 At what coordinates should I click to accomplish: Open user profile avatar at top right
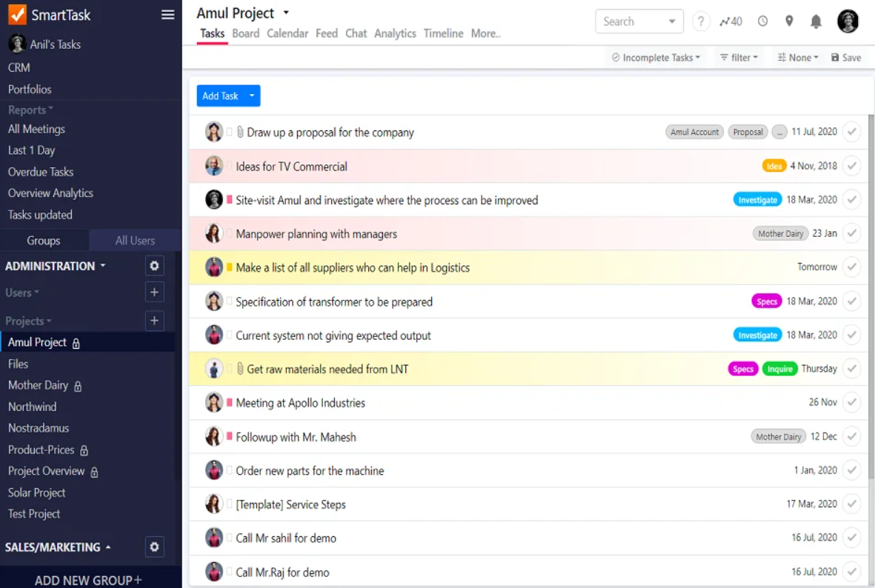848,21
